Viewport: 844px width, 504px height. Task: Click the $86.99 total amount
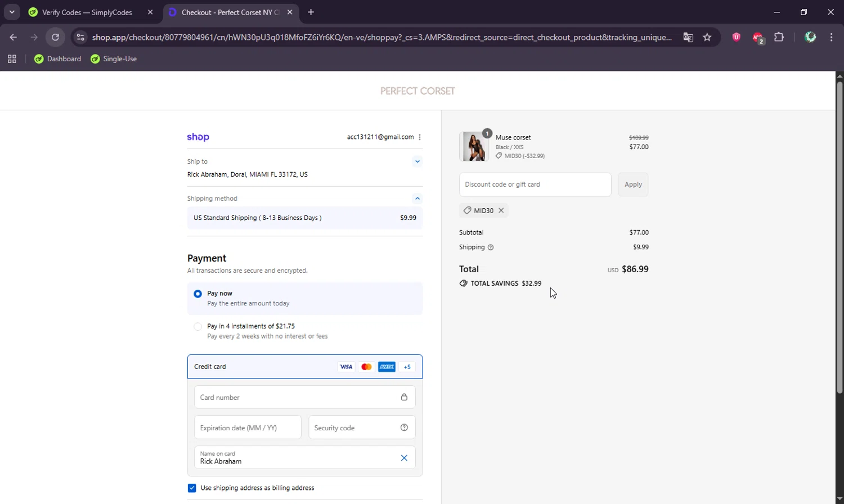pos(635,269)
